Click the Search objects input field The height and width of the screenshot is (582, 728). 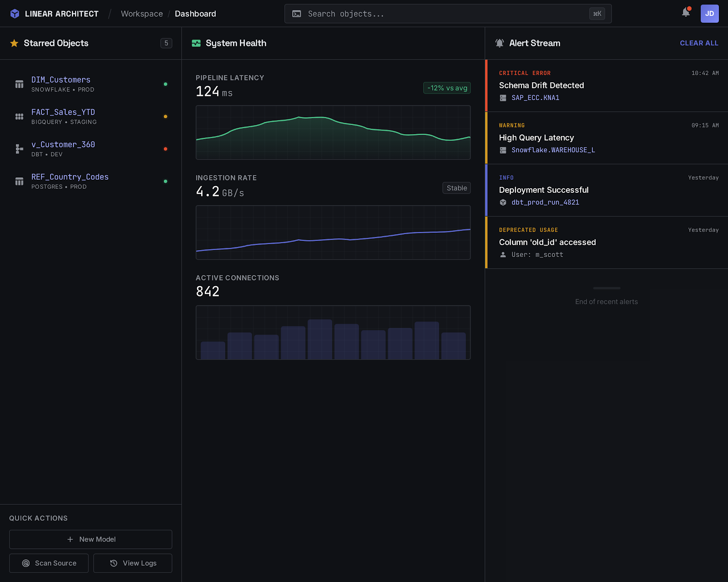pyautogui.click(x=448, y=14)
